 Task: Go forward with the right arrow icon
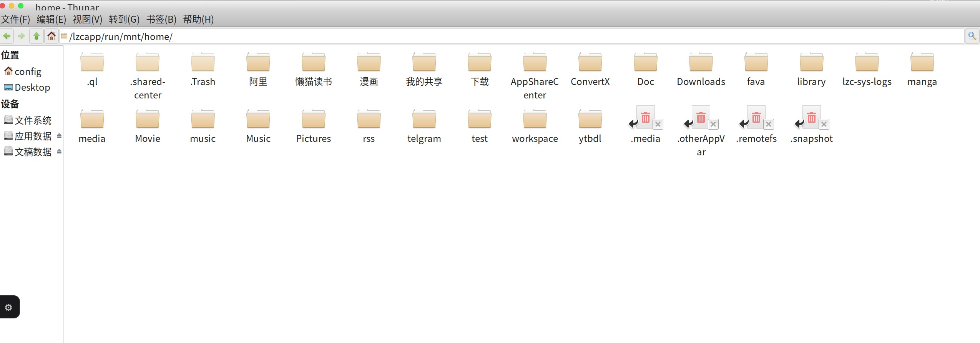click(22, 36)
